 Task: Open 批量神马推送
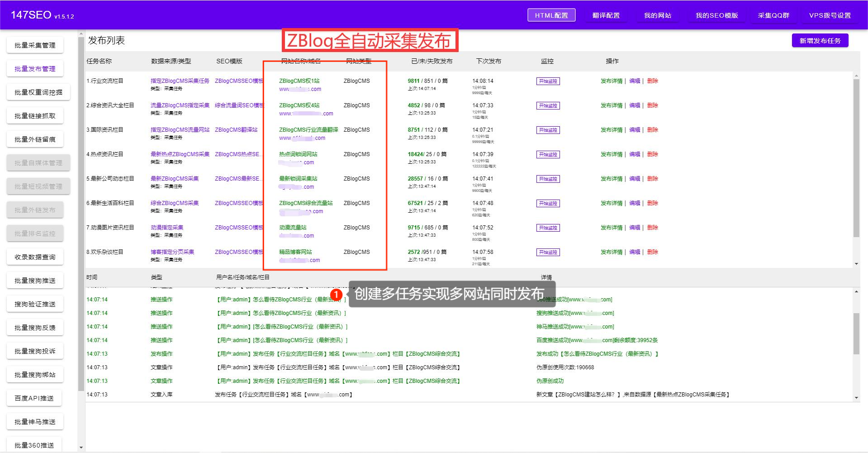pos(35,422)
